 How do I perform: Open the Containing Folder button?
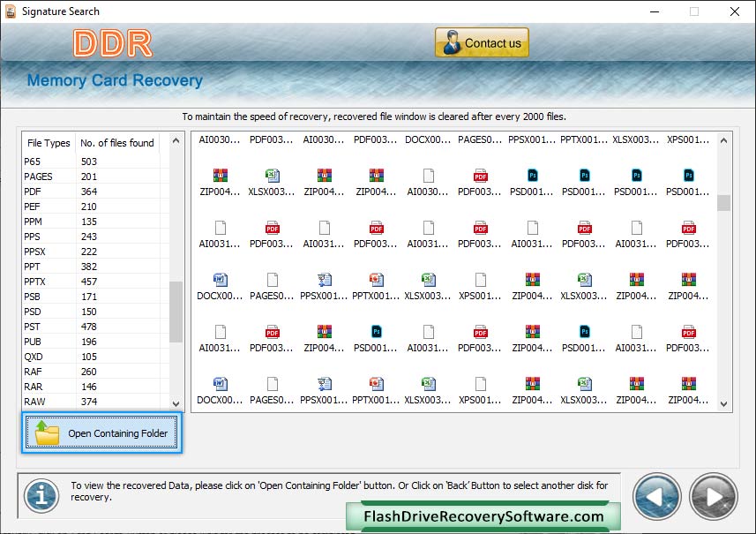click(x=102, y=433)
